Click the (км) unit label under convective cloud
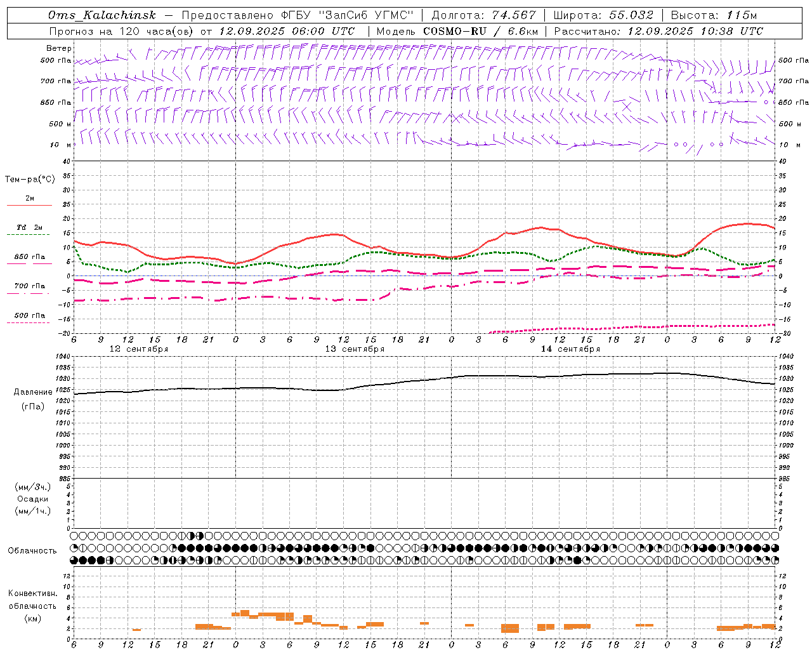The image size is (812, 650). pos(33,618)
